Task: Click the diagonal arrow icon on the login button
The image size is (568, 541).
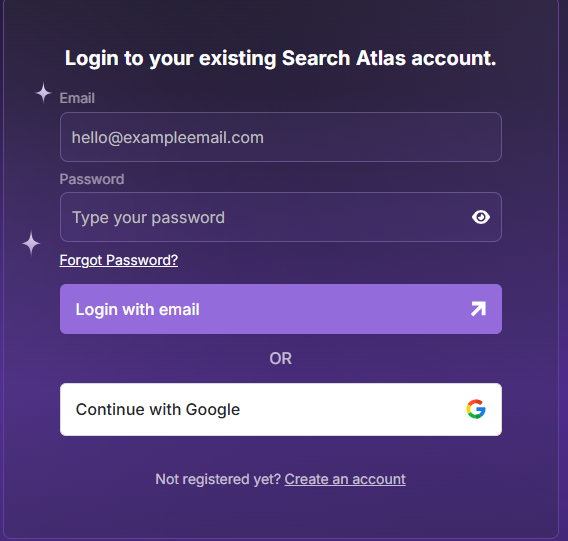Action: 478,309
